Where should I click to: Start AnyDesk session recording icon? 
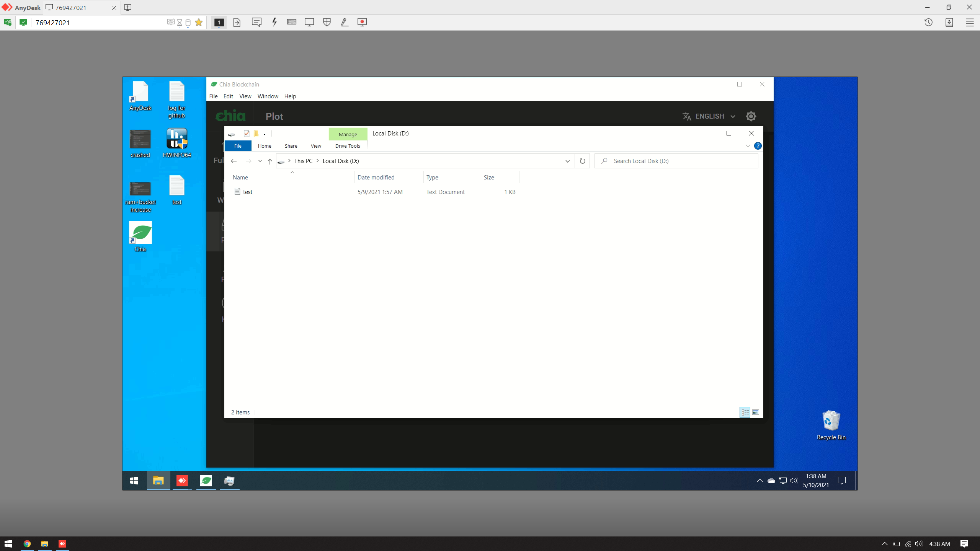tap(362, 22)
